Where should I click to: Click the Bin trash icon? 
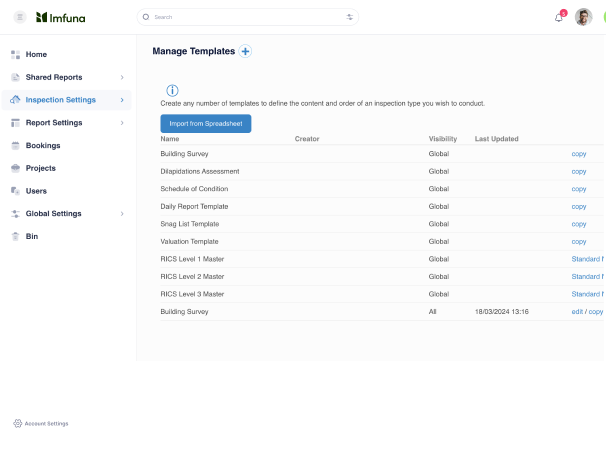[15, 236]
